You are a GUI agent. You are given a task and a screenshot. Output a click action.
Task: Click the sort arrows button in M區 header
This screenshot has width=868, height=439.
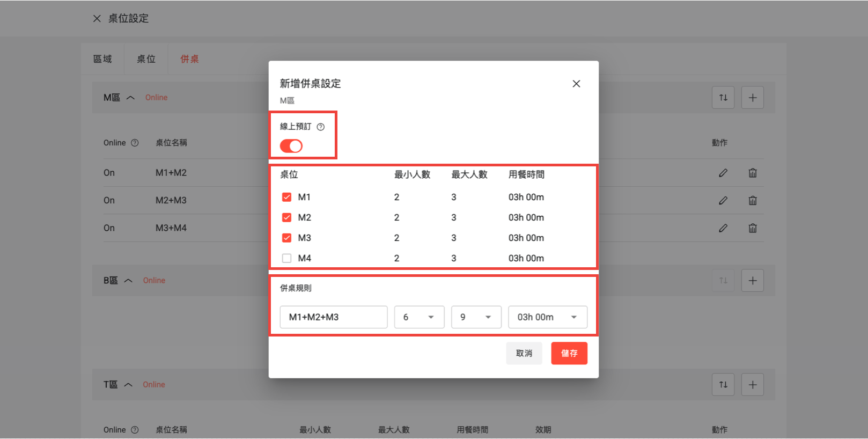(x=723, y=98)
